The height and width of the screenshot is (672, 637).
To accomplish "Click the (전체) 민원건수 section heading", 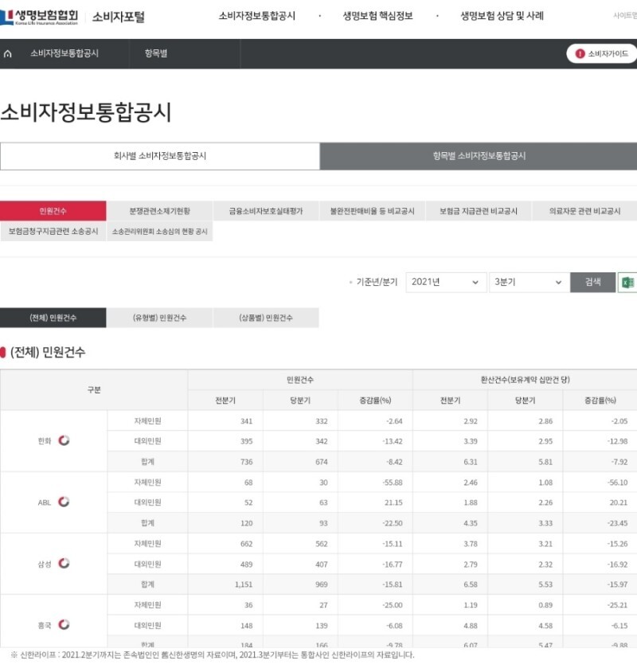I will tap(48, 352).
